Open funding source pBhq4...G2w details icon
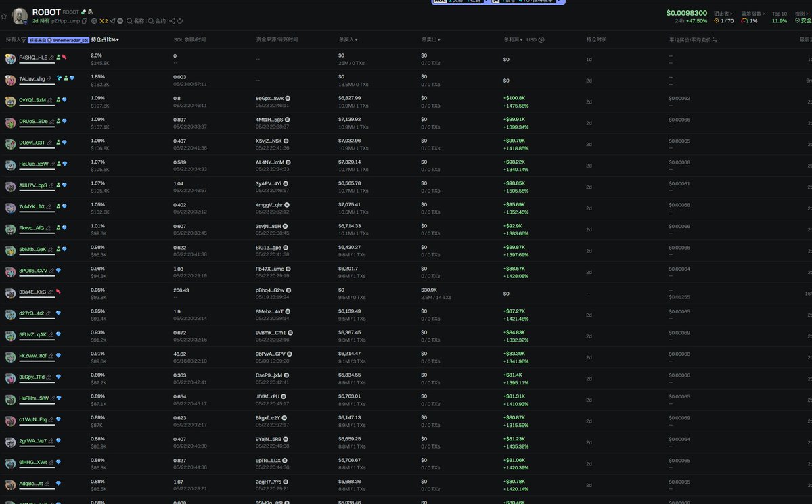The height and width of the screenshot is (504, 812). (289, 290)
